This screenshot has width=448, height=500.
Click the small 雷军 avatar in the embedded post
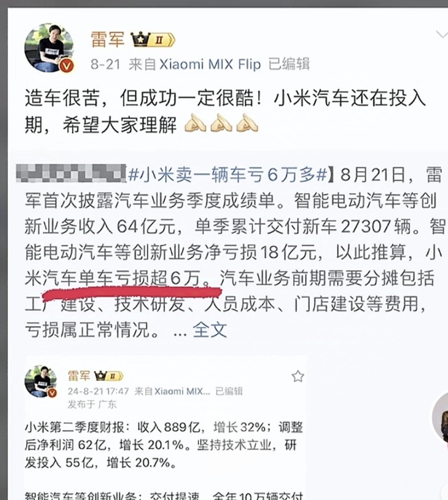pos(41,382)
